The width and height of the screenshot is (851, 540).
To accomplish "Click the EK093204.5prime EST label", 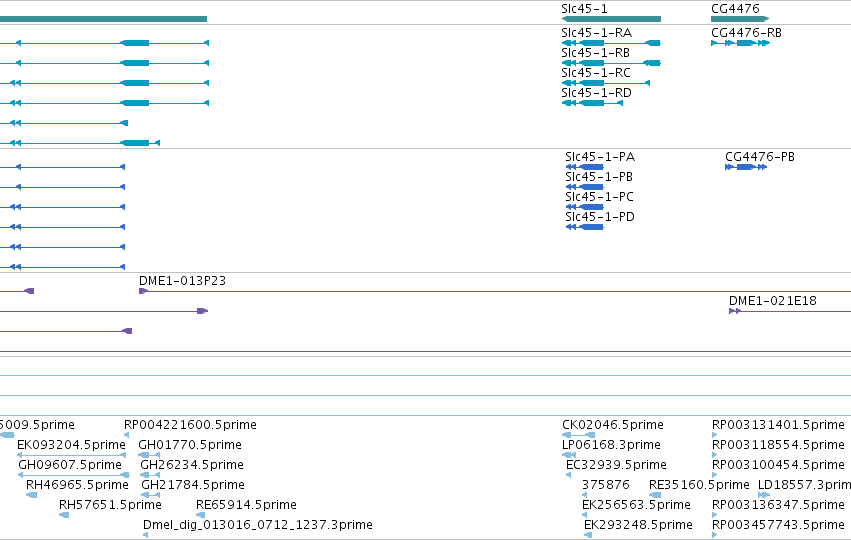I will click(71, 445).
